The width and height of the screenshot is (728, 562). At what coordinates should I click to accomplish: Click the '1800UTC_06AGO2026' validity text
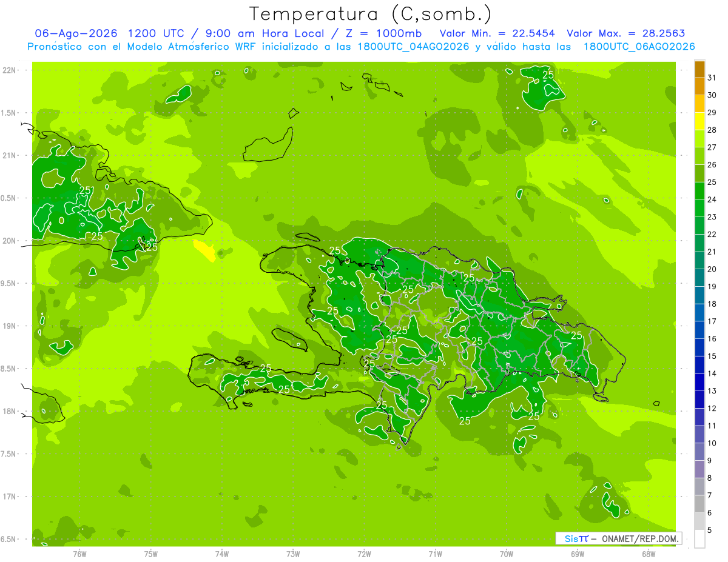pos(639,47)
